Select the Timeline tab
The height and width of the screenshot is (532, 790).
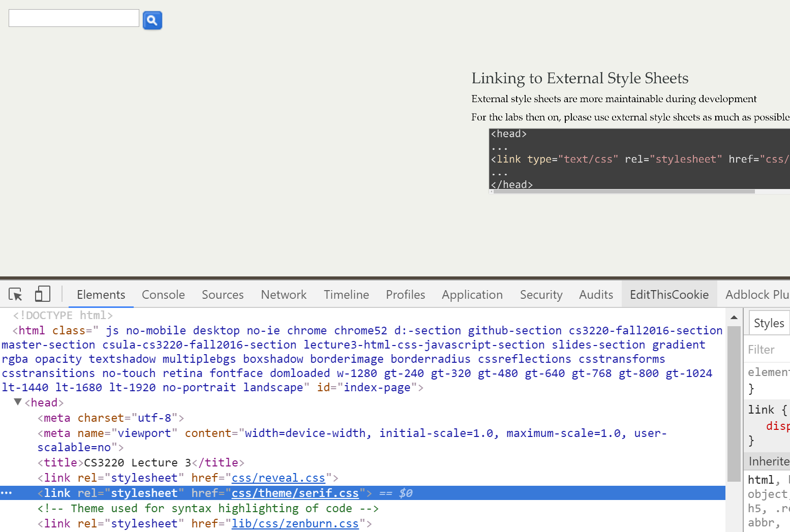(346, 295)
